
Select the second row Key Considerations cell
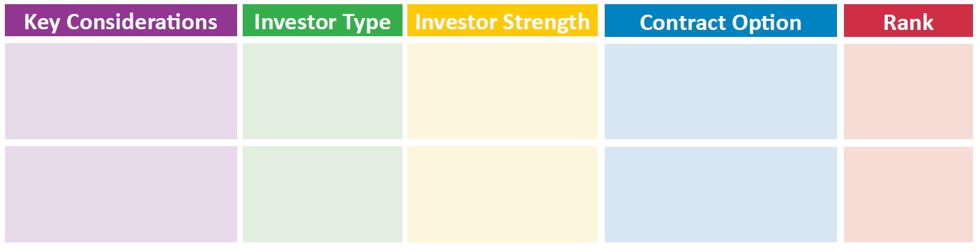(121, 194)
